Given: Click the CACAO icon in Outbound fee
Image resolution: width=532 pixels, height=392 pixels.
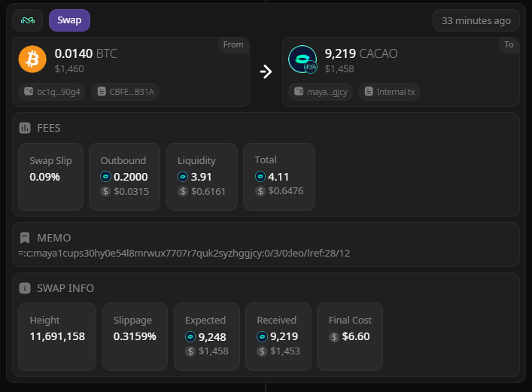Looking at the screenshot, I should coord(105,177).
